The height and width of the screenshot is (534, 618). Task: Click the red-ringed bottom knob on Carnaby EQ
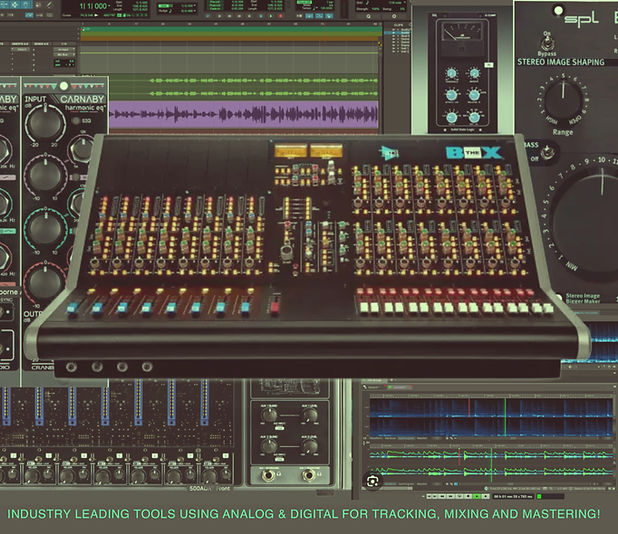point(45,282)
